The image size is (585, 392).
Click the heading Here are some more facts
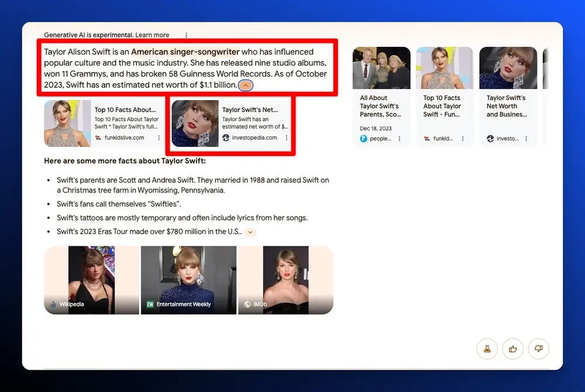point(125,161)
